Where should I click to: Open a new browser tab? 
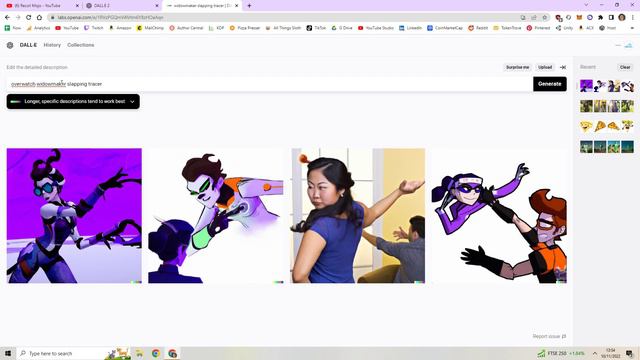249,6
